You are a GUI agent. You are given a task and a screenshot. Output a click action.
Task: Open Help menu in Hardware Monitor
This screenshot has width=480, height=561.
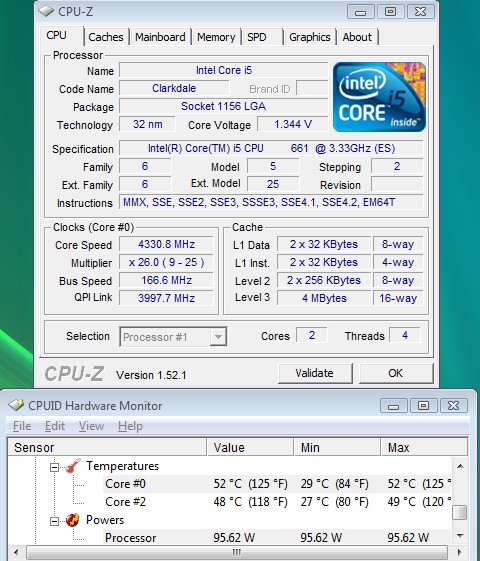coord(130,426)
